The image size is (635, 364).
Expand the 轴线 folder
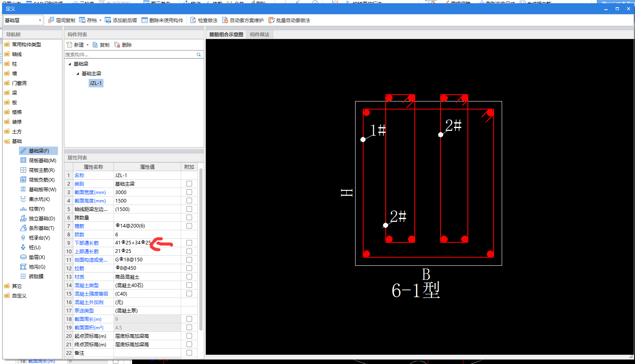click(x=7, y=54)
